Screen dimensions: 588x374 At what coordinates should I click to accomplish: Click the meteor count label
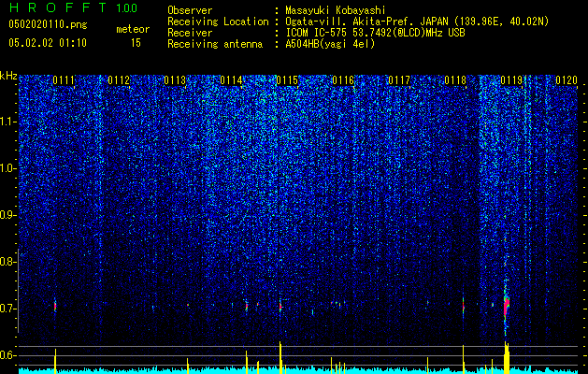pos(133,29)
